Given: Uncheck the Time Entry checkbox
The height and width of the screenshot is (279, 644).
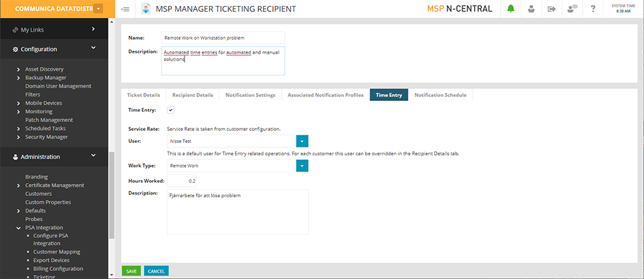Looking at the screenshot, I should click(171, 110).
